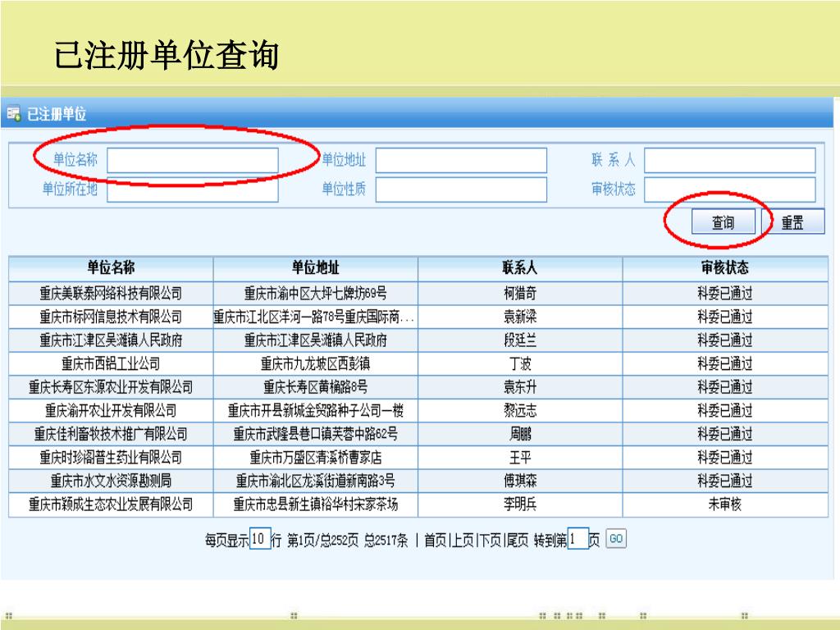This screenshot has width=840, height=630.
Task: Go to 尾页 in pagination
Action: pyautogui.click(x=517, y=540)
